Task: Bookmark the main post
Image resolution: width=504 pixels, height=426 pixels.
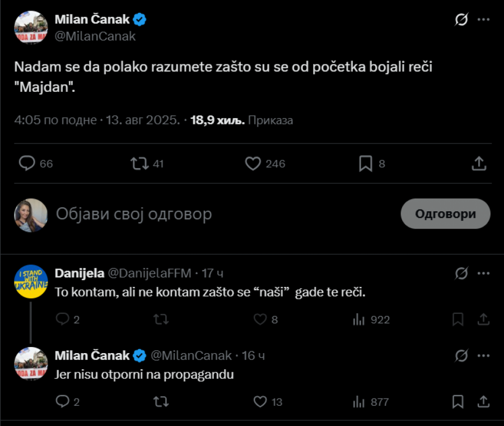Action: coord(366,164)
